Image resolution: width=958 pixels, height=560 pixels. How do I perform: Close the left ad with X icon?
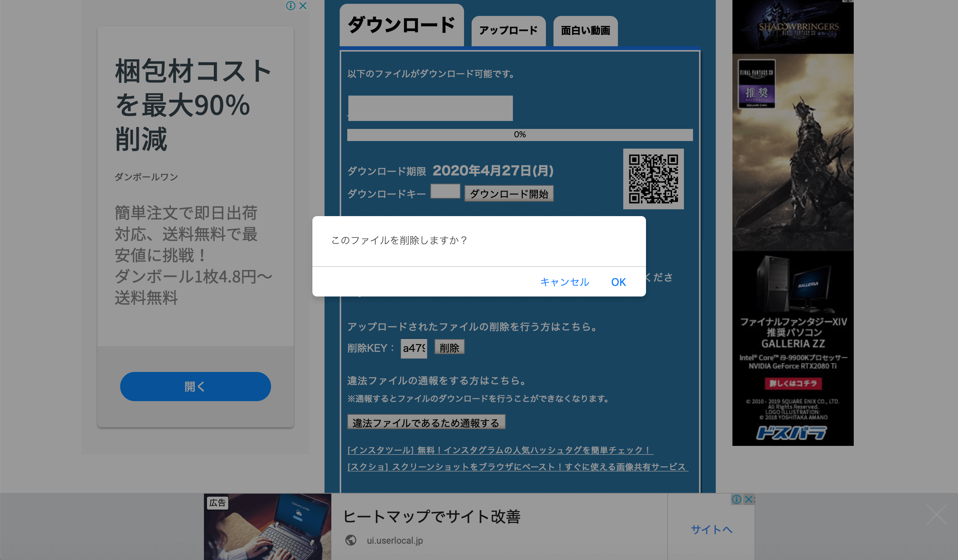pyautogui.click(x=303, y=6)
